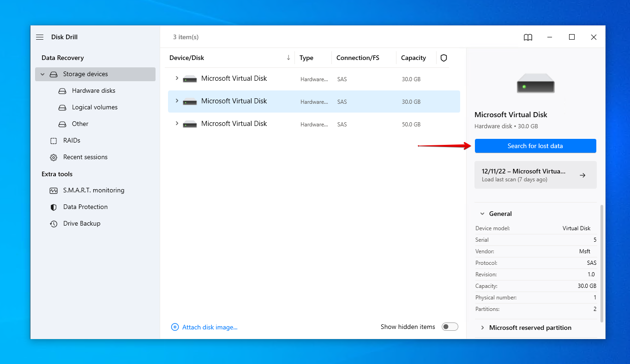630x364 pixels.
Task: Select the Storage devices drive icon
Action: (x=54, y=74)
